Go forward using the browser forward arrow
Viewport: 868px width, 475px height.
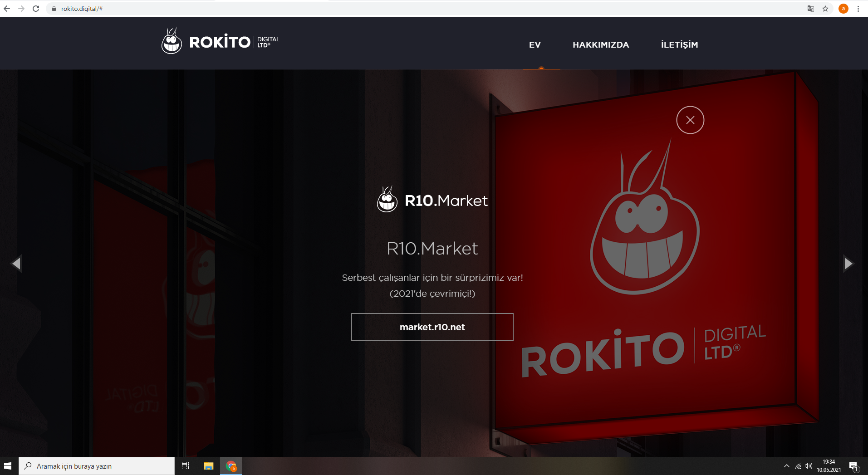(x=21, y=9)
